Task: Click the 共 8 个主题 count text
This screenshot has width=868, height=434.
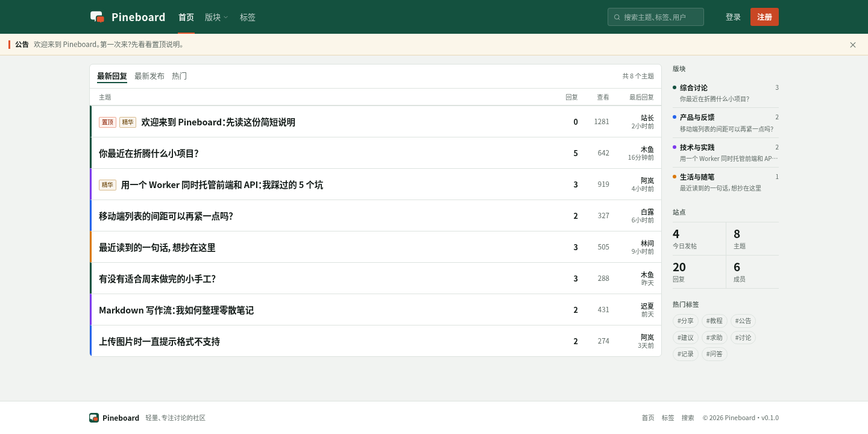Action: 638,76
